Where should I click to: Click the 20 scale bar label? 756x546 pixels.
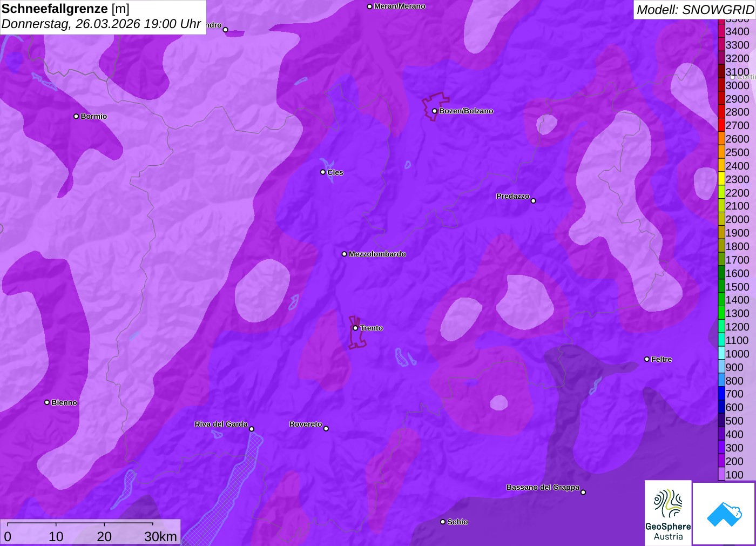104,536
